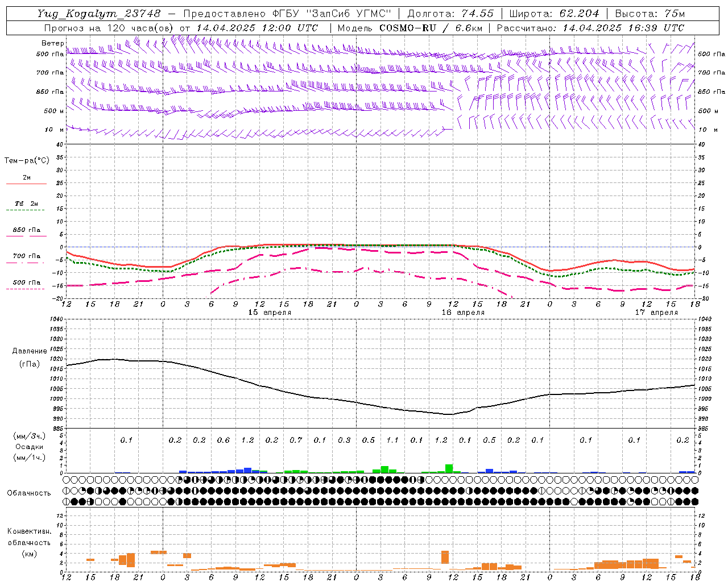The height and width of the screenshot is (582, 728).
Task: Click the Давление pressure panel label
Action: [29, 351]
